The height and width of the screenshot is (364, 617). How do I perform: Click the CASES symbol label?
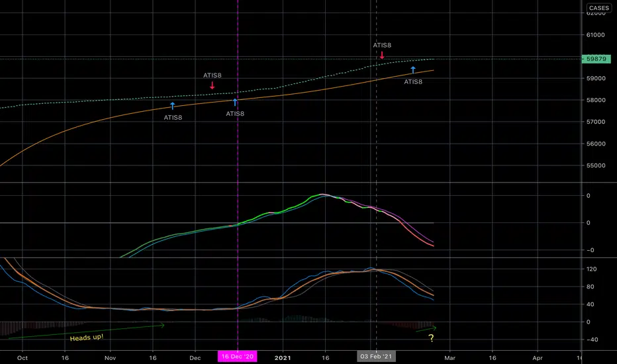click(598, 8)
